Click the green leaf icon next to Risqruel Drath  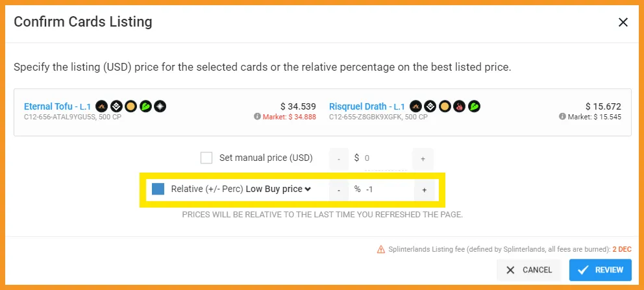[475, 106]
